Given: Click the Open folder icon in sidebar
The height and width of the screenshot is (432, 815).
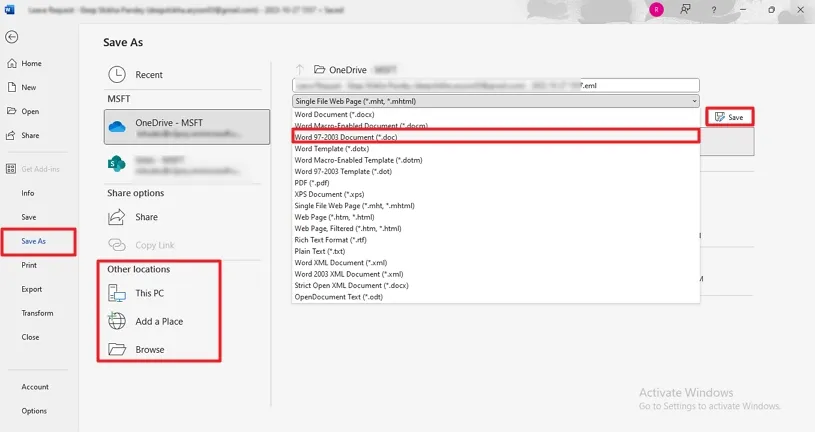Looking at the screenshot, I should coord(11,111).
